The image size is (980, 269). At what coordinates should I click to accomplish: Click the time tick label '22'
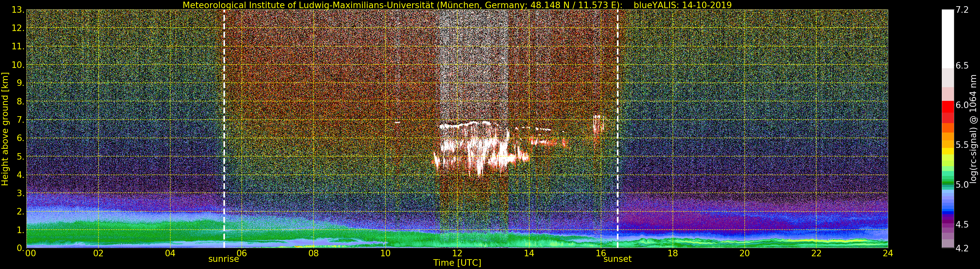pos(816,253)
